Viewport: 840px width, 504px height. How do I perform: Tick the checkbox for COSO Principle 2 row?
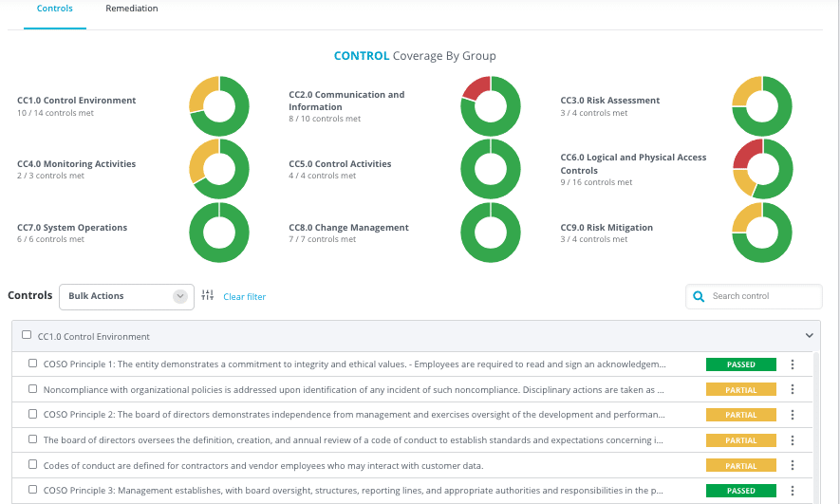(x=32, y=414)
